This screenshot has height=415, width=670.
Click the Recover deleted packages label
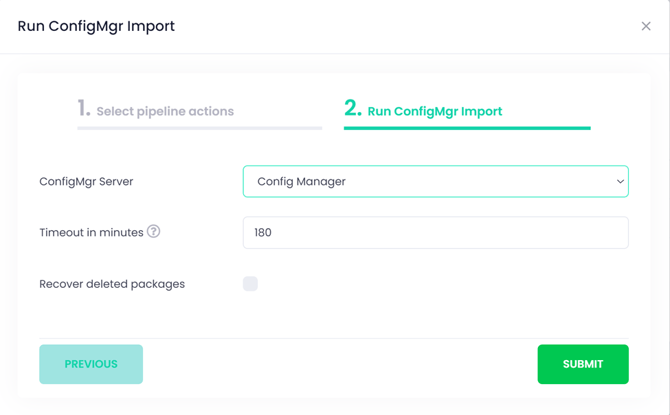(112, 284)
